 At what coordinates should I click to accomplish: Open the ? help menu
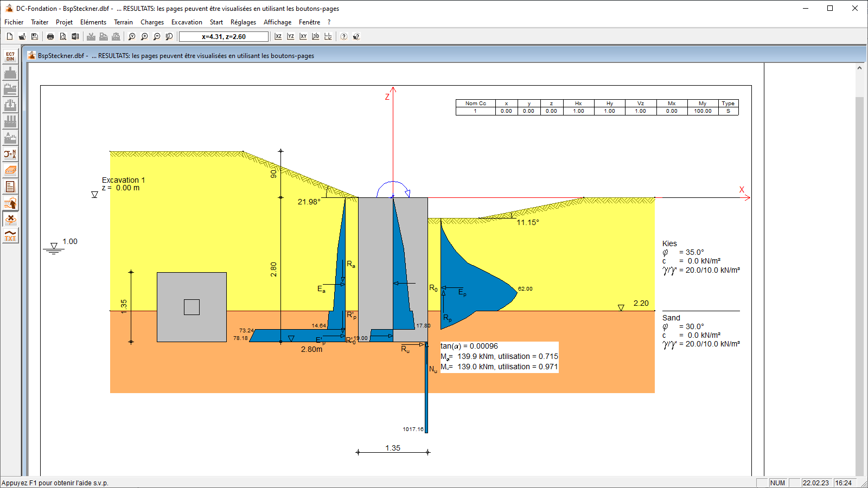329,22
